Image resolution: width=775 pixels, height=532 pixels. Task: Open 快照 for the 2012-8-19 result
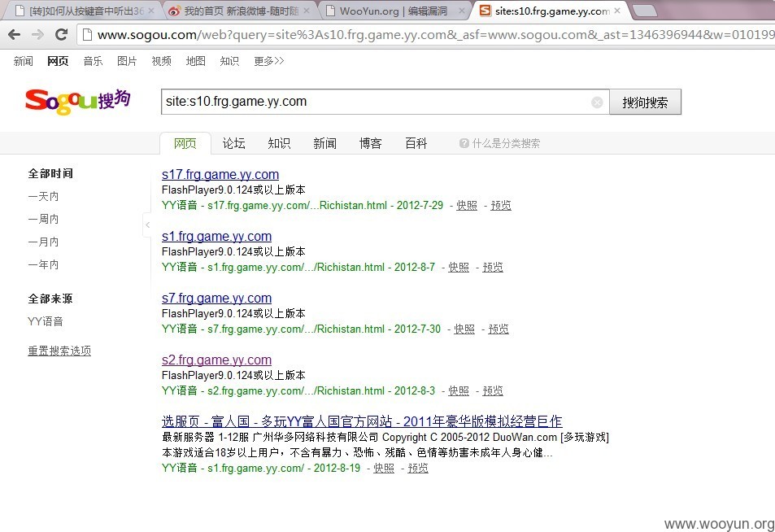384,468
